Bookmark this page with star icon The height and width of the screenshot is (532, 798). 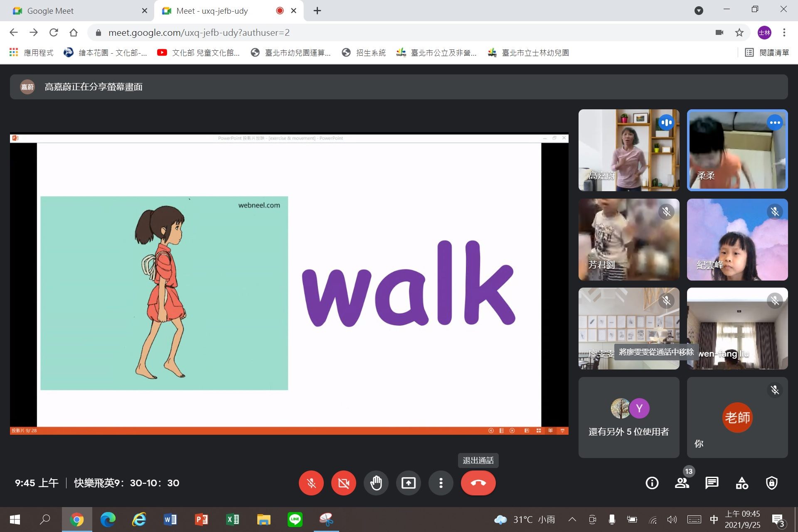pyautogui.click(x=739, y=32)
